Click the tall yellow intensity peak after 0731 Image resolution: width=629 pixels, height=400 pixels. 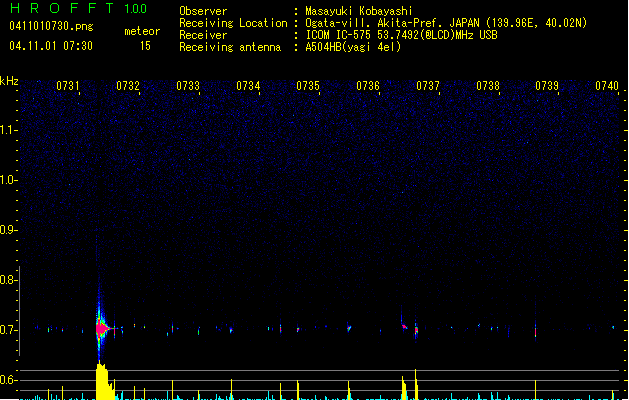click(x=102, y=380)
